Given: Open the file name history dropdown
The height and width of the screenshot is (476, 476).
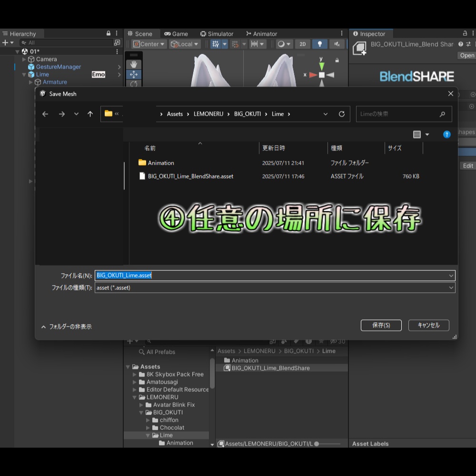Looking at the screenshot, I should [x=451, y=276].
